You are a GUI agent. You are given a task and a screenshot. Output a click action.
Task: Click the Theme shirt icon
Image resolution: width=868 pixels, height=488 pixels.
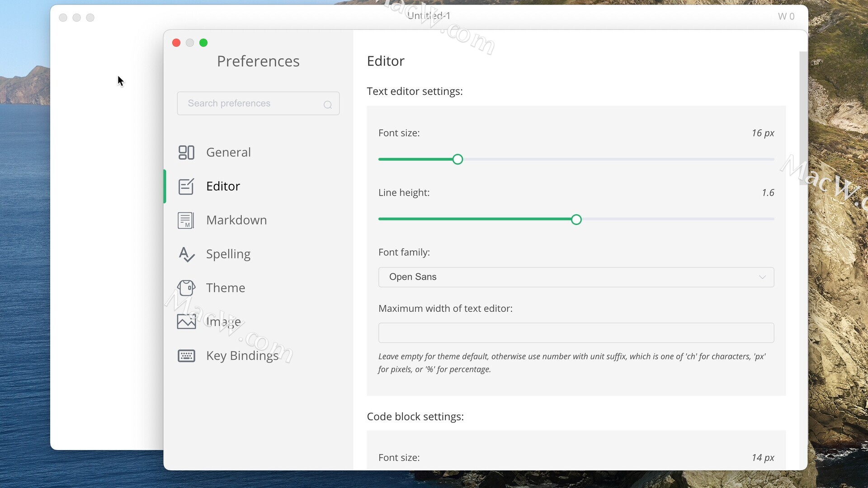point(186,288)
